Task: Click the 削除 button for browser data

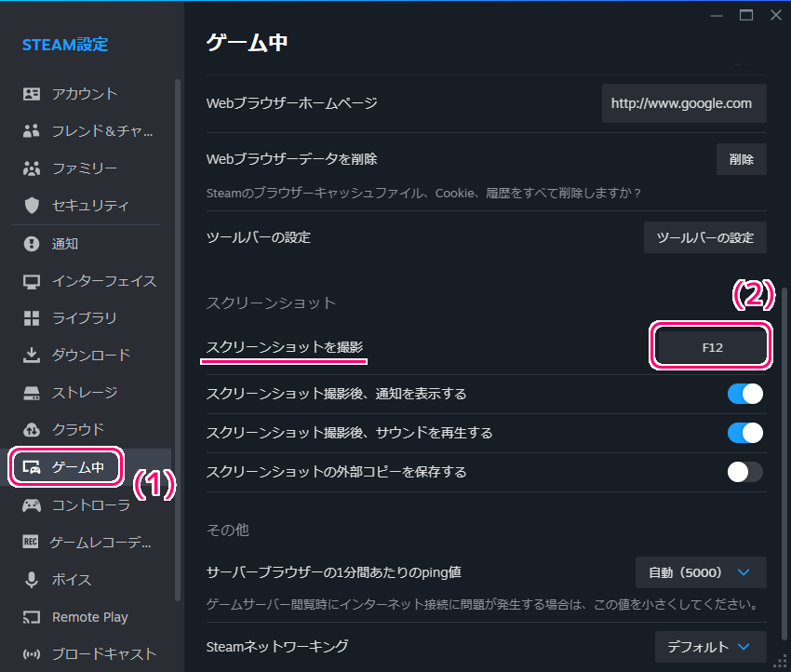Action: (x=741, y=159)
